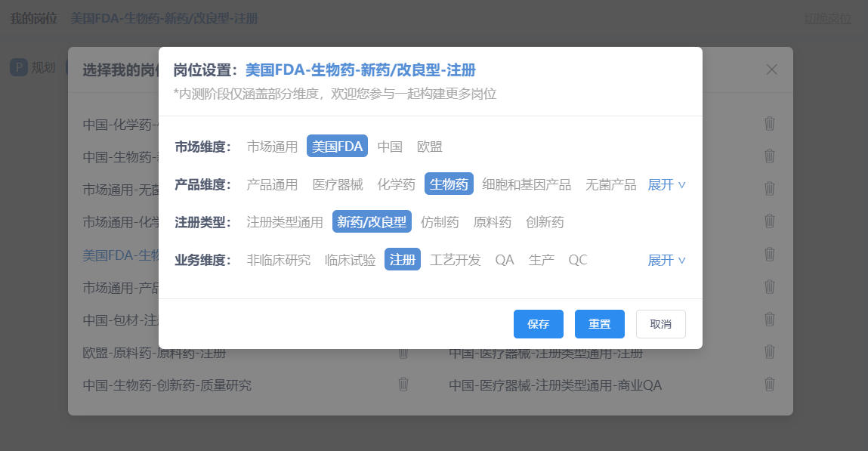
Task: Choose 欧盟 as the market dimension
Action: coord(430,147)
